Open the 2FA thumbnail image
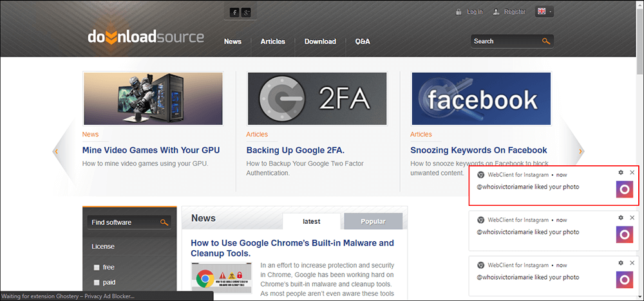The height and width of the screenshot is (301, 644). point(317,98)
